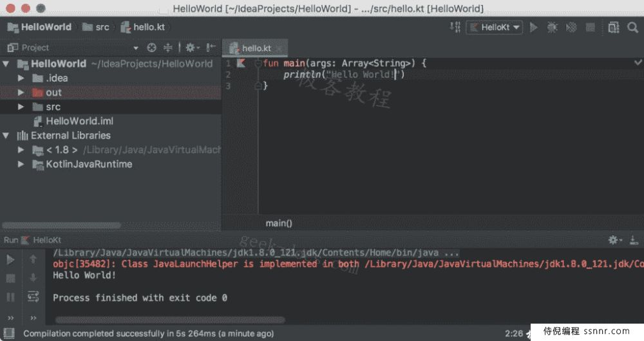Click down arrow in Run panel
Screen dimensions: 644x341
[x=33, y=278]
